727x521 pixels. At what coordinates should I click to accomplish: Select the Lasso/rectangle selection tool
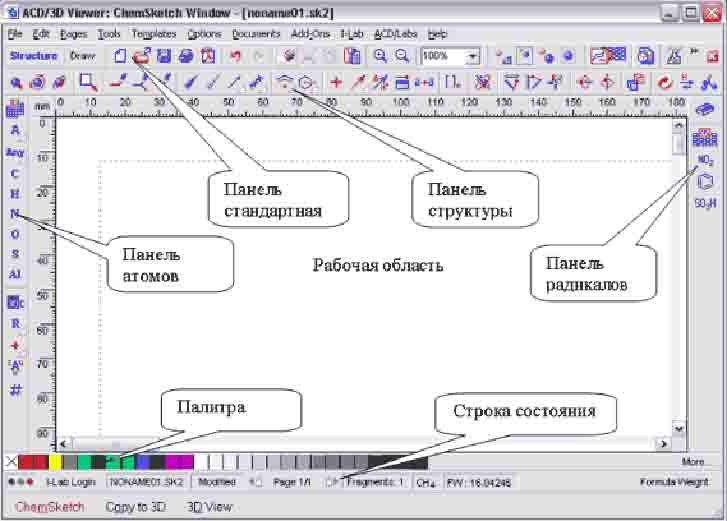tap(87, 83)
